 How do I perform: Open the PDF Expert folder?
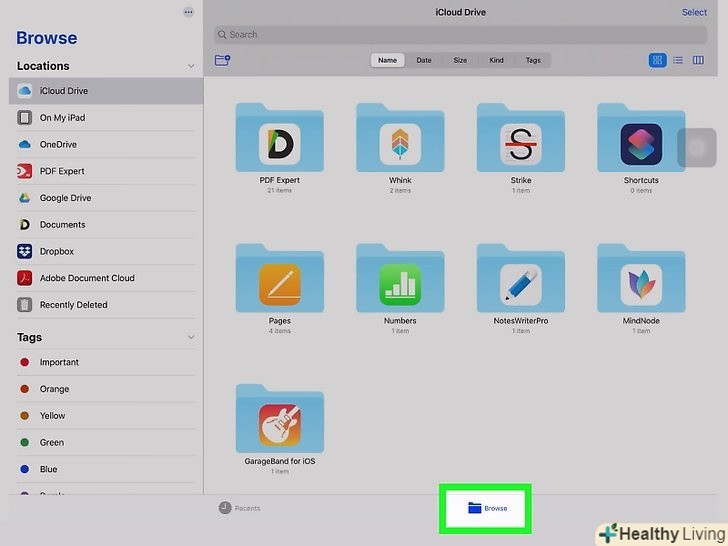coord(280,138)
